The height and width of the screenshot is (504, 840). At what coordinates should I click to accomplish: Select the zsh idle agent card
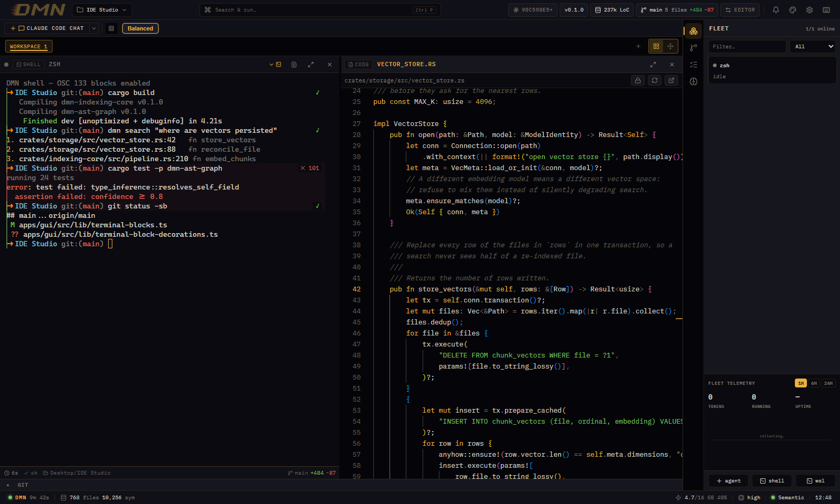pyautogui.click(x=772, y=70)
